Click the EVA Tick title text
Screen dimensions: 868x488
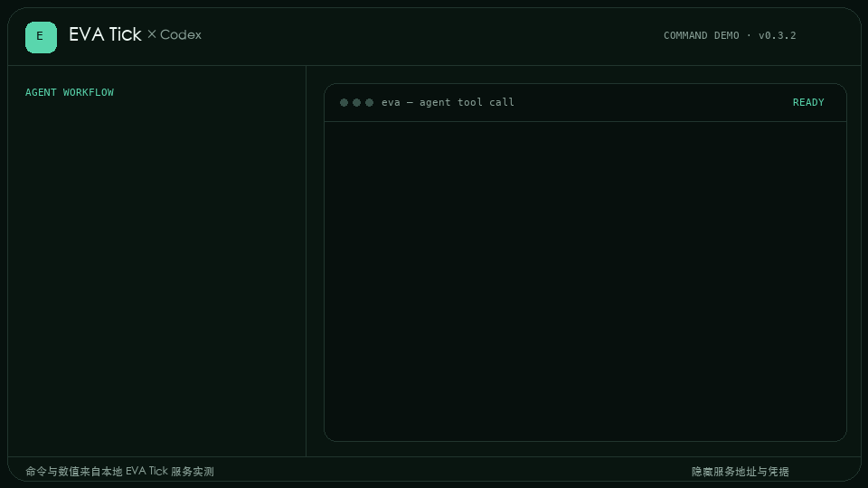point(105,34)
